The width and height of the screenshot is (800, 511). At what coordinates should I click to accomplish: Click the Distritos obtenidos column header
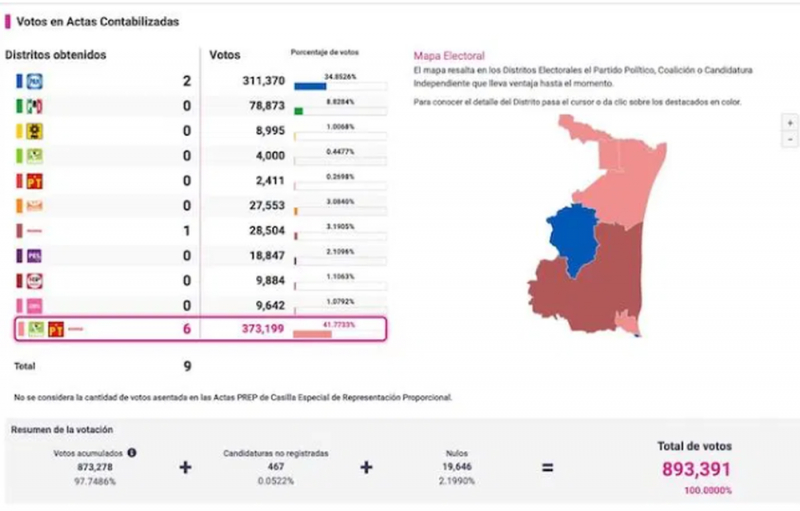click(x=56, y=55)
